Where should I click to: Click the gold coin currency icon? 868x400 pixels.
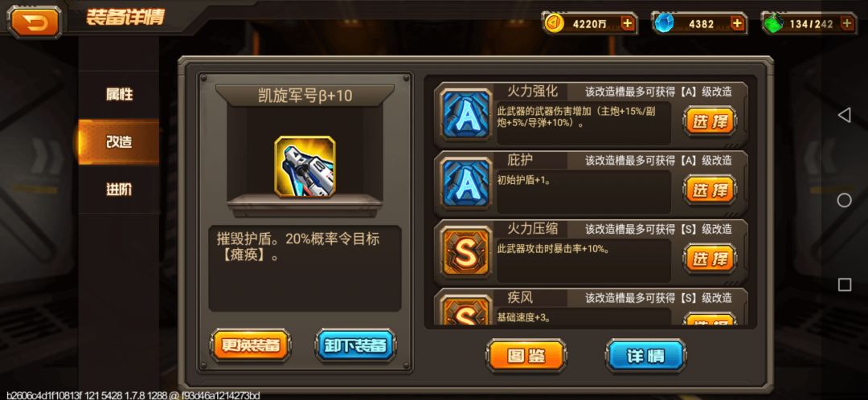554,23
